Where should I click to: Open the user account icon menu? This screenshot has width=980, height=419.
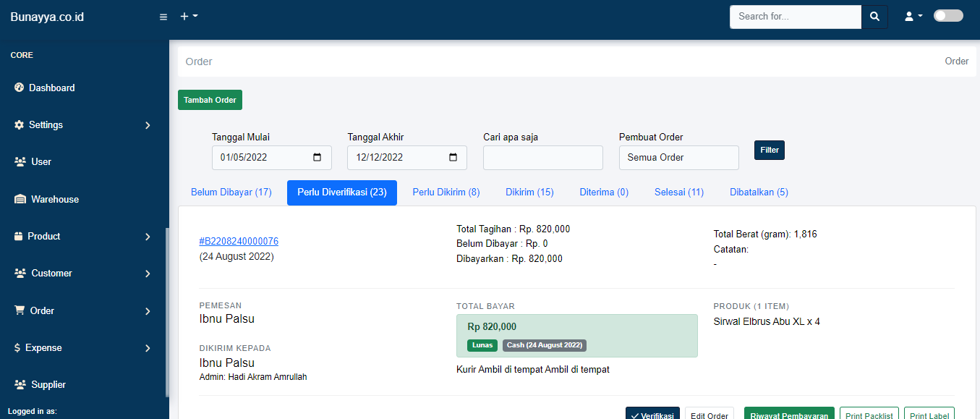(x=913, y=17)
